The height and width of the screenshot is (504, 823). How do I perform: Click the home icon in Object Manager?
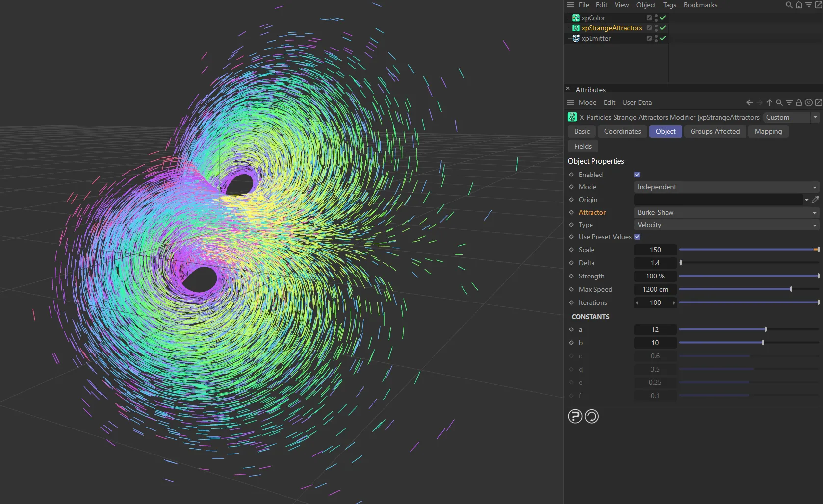[x=799, y=5]
